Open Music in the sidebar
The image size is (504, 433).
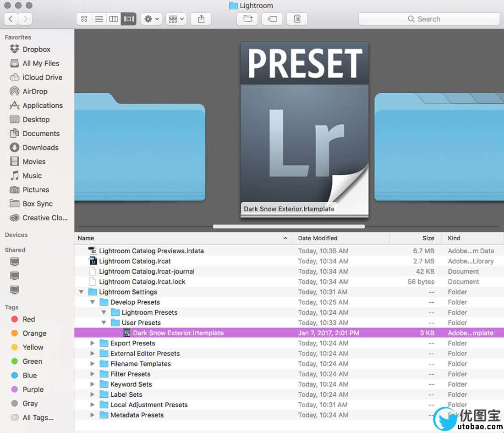[32, 176]
